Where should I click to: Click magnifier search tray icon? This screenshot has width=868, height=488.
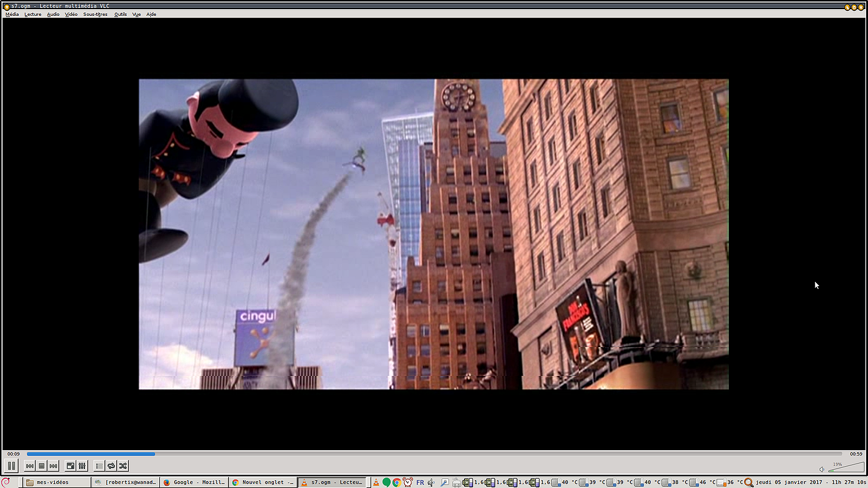coord(445,483)
